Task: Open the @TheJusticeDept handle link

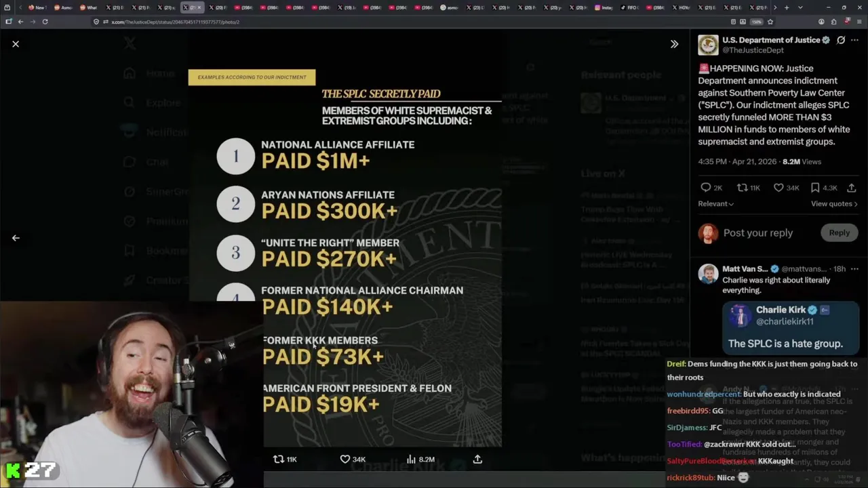Action: tap(753, 50)
